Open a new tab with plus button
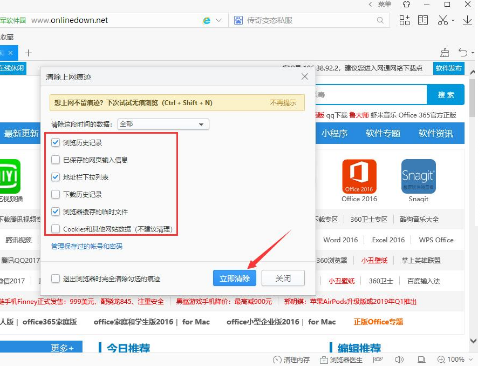480x366 pixels. coord(28,53)
